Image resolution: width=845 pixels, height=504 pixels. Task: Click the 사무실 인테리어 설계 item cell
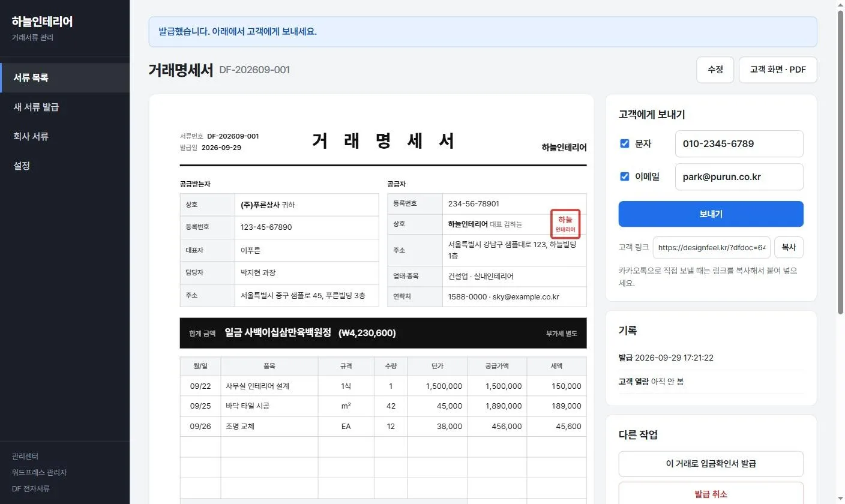[269, 386]
